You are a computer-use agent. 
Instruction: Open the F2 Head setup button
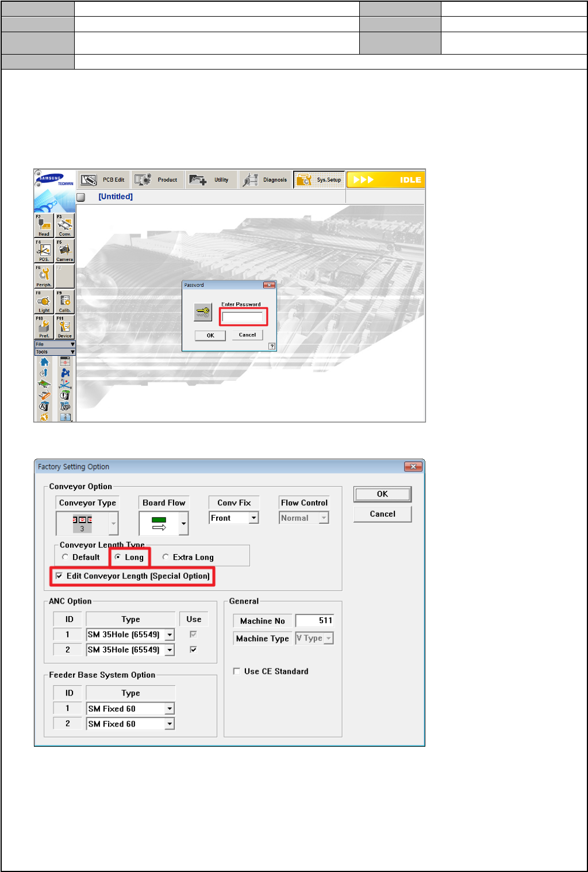coord(44,225)
